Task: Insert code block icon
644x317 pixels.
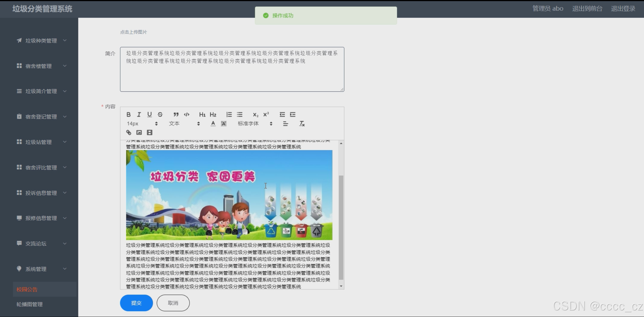Action: click(187, 114)
